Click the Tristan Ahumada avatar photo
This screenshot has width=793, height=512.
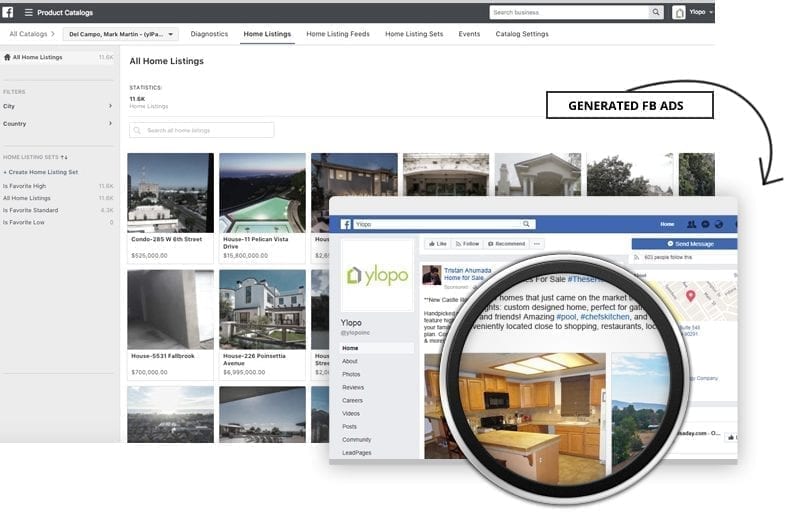[x=432, y=275]
